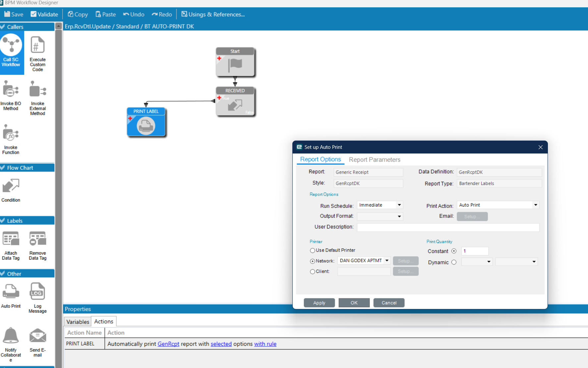Open the selected options link

(x=221, y=344)
